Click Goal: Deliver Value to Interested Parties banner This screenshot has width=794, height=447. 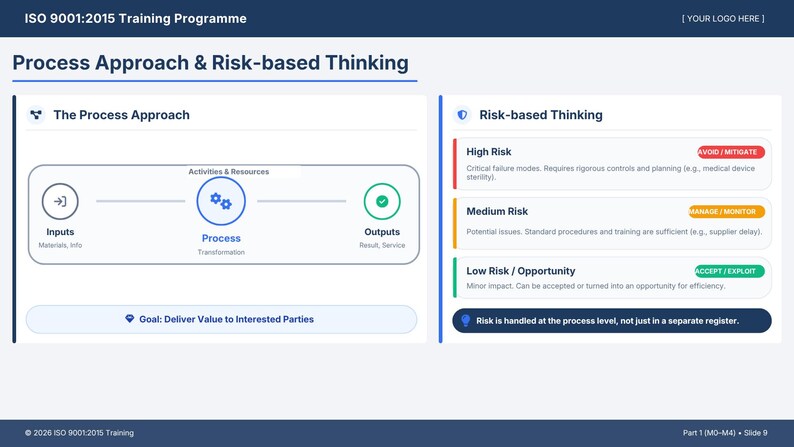coord(221,319)
